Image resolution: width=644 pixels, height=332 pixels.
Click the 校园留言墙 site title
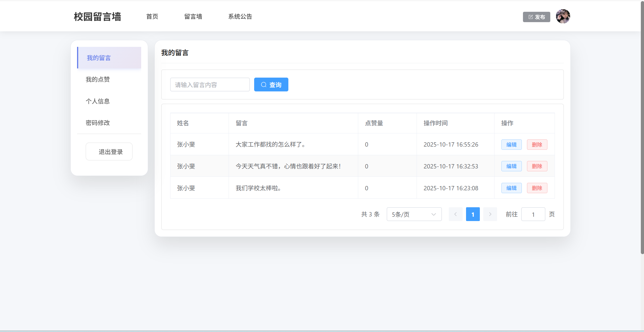point(97,17)
